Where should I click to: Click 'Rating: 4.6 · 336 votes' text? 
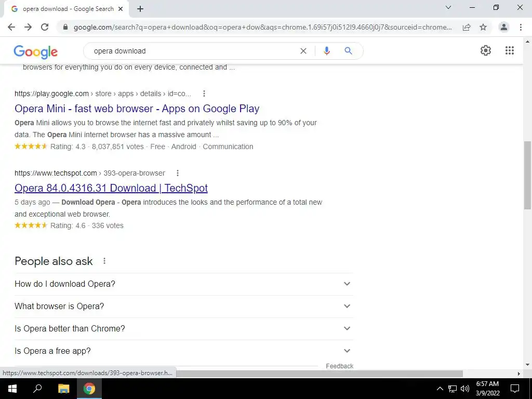[87, 225]
